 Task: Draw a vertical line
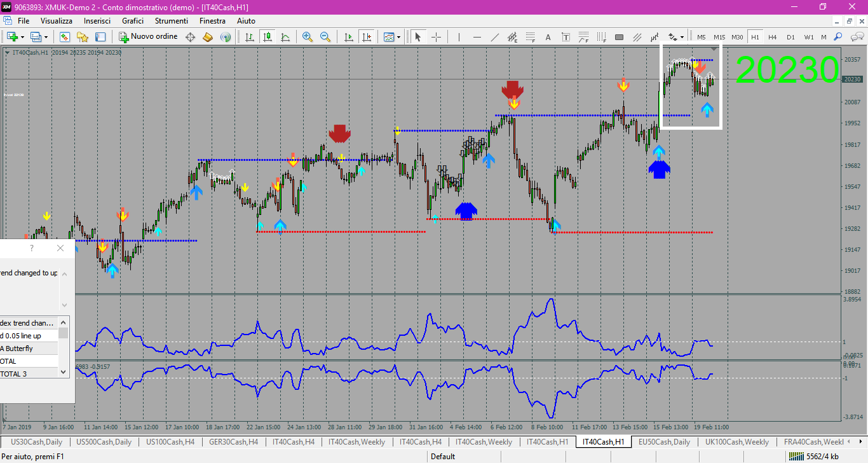click(459, 37)
